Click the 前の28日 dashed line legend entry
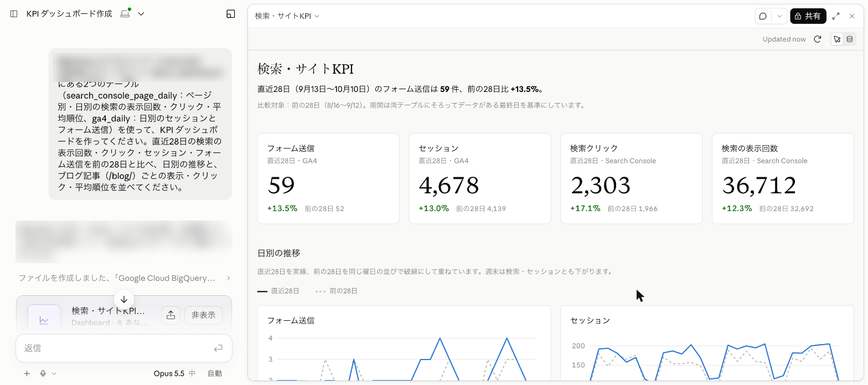This screenshot has height=385, width=868. click(337, 291)
